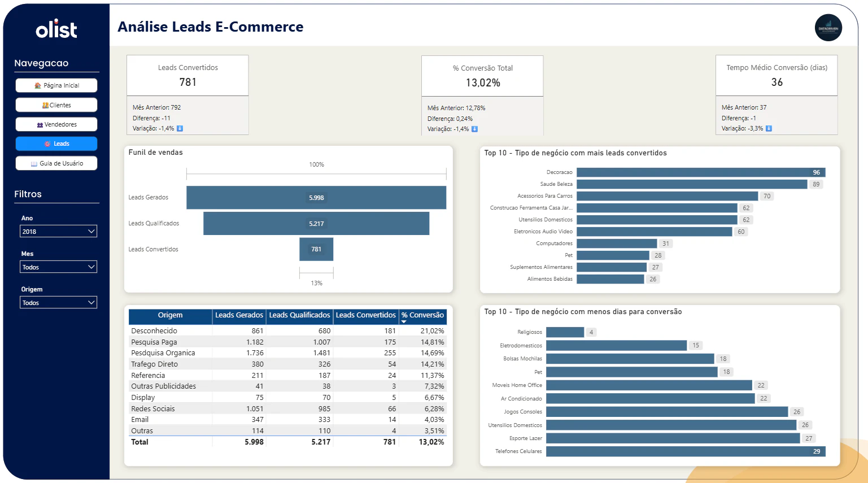Go to the Clientes page
This screenshot has width=868, height=483.
tap(56, 105)
